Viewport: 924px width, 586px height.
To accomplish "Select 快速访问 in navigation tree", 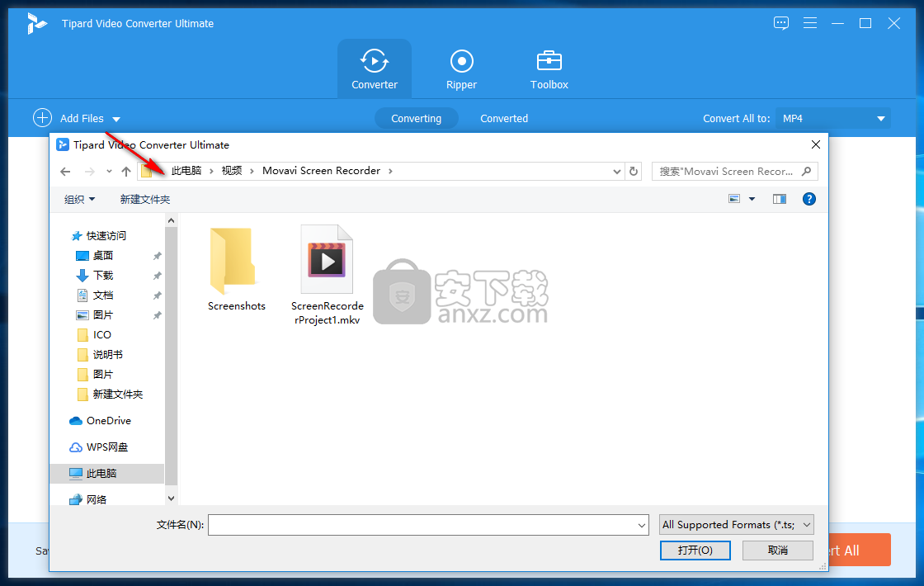I will point(98,236).
